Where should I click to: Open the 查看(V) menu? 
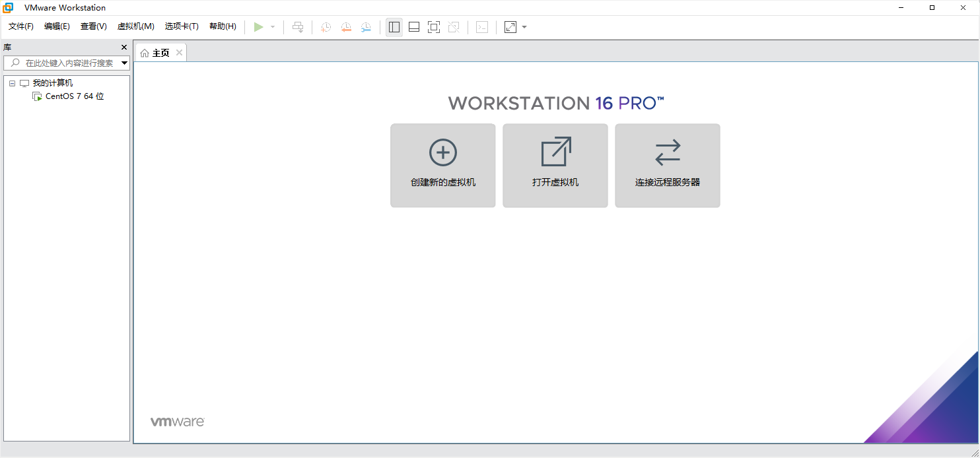(93, 26)
